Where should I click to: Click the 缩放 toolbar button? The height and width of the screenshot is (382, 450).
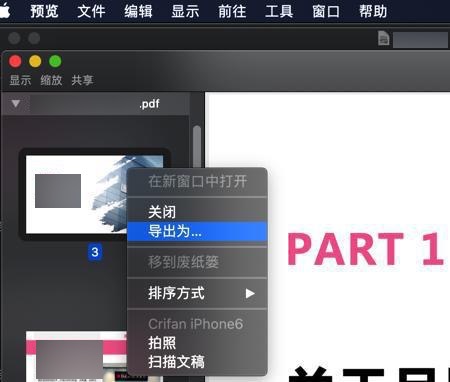(x=51, y=80)
